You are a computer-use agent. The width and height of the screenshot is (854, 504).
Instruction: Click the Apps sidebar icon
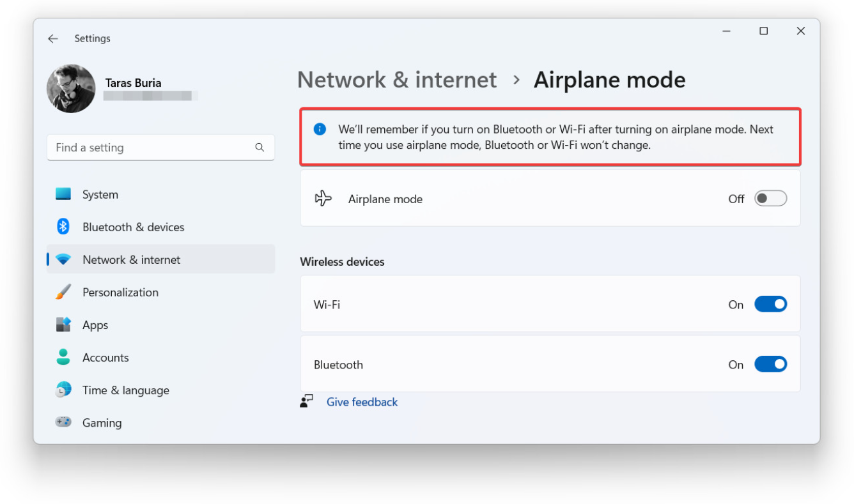(x=63, y=325)
